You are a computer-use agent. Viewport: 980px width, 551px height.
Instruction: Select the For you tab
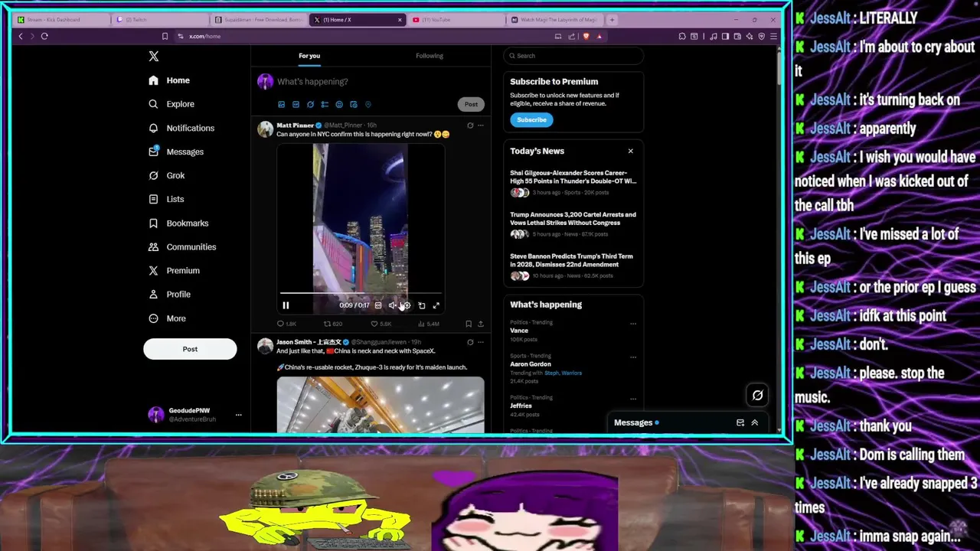(309, 55)
